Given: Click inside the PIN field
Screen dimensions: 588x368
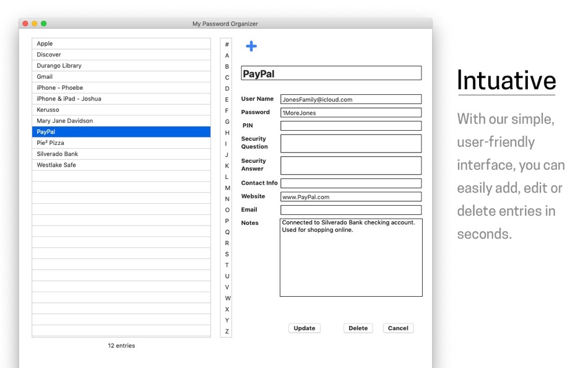Looking at the screenshot, I should coord(351,126).
